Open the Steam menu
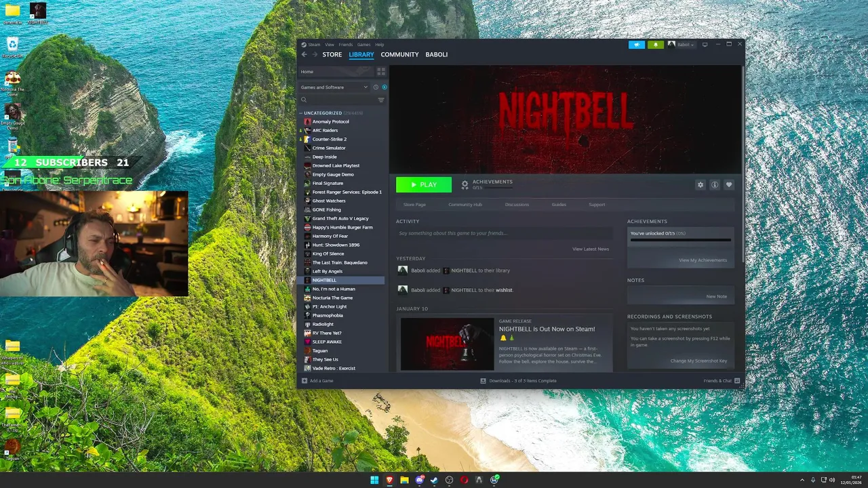This screenshot has height=488, width=868. [x=313, y=45]
